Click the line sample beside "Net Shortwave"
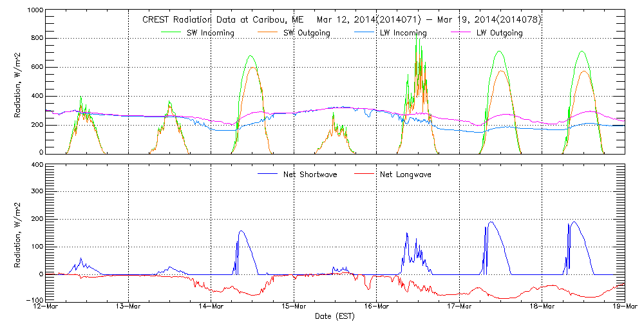 tap(281, 175)
